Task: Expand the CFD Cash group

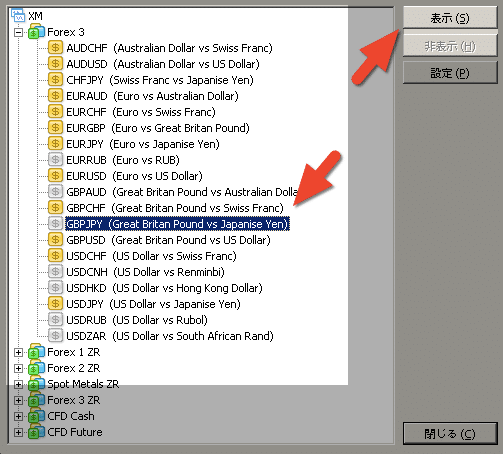Action: pos(18,416)
